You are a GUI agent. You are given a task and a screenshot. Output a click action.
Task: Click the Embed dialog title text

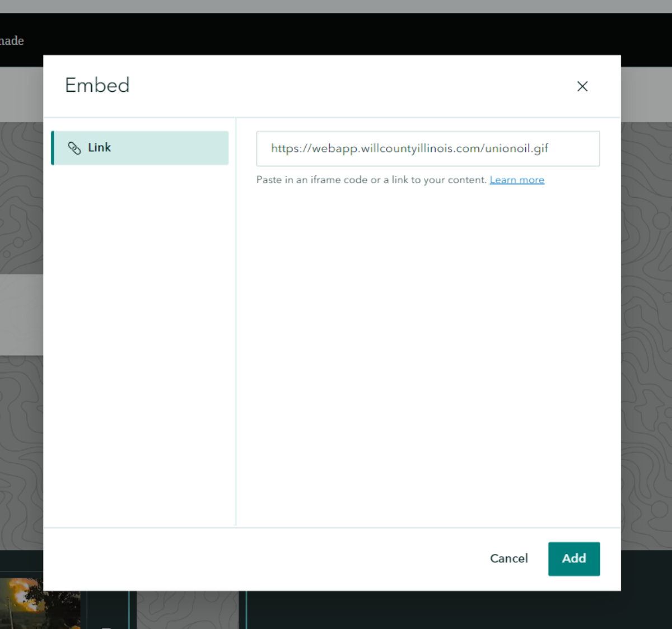(97, 85)
